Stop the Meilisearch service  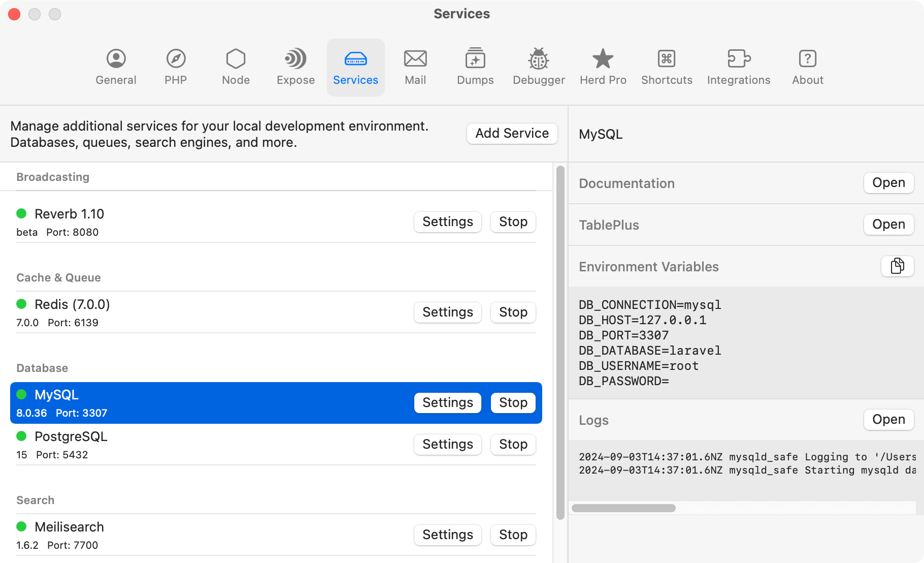point(512,535)
